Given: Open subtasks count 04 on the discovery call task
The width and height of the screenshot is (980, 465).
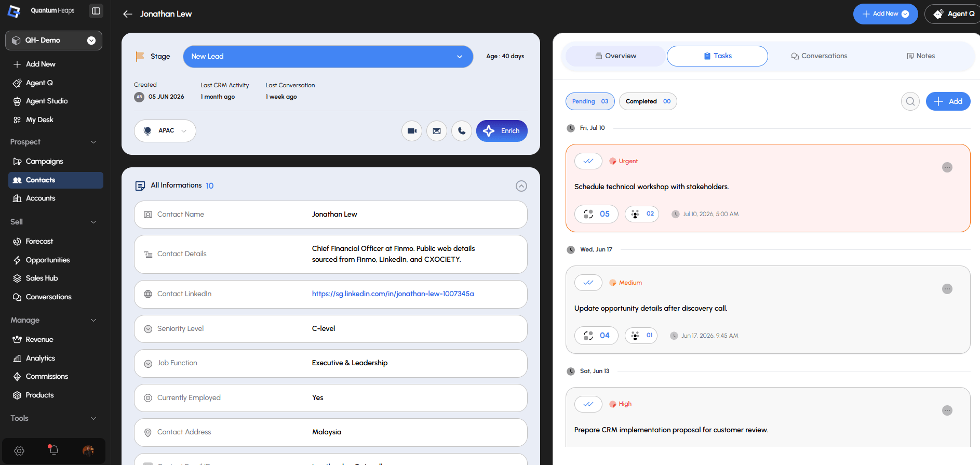Looking at the screenshot, I should (x=596, y=336).
